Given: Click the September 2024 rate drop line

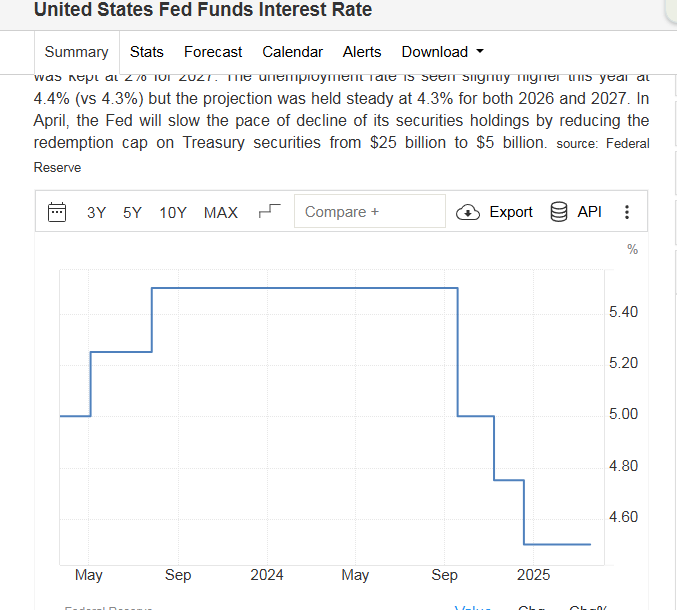Looking at the screenshot, I should (458, 350).
